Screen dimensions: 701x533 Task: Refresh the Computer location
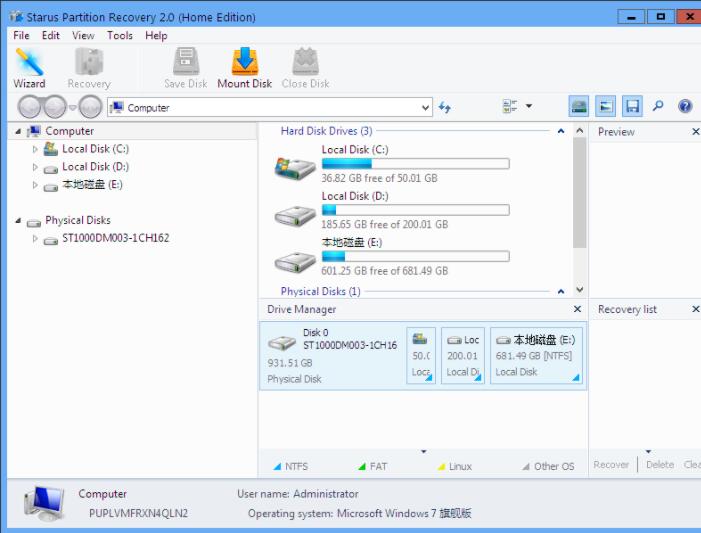pos(444,107)
